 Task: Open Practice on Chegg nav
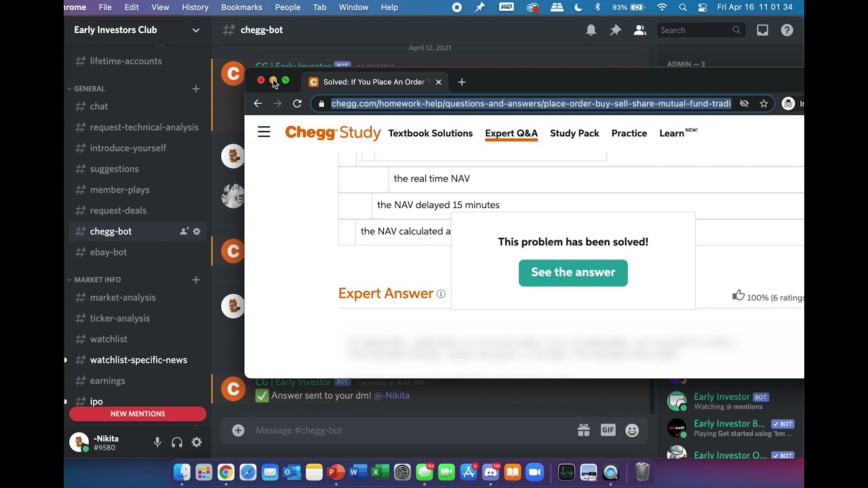point(629,134)
